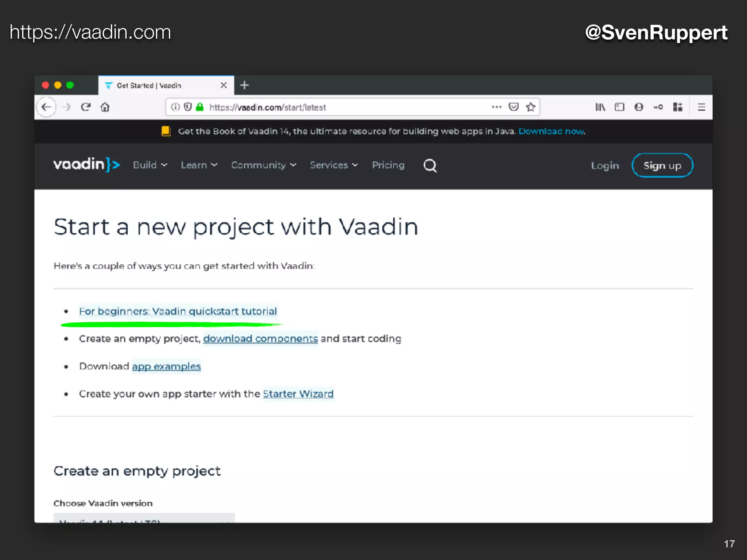Bookmark this page with the star icon
The height and width of the screenshot is (560, 747).
click(x=530, y=107)
